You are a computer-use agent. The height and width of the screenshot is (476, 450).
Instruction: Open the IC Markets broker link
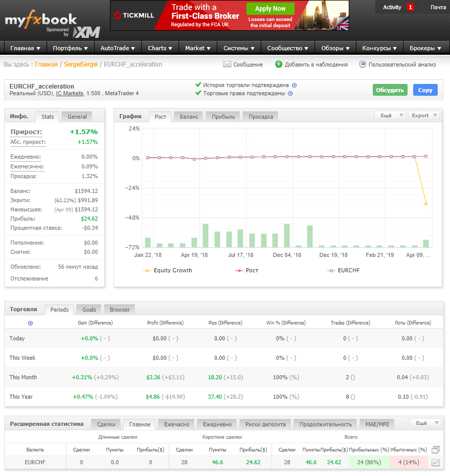[x=70, y=93]
